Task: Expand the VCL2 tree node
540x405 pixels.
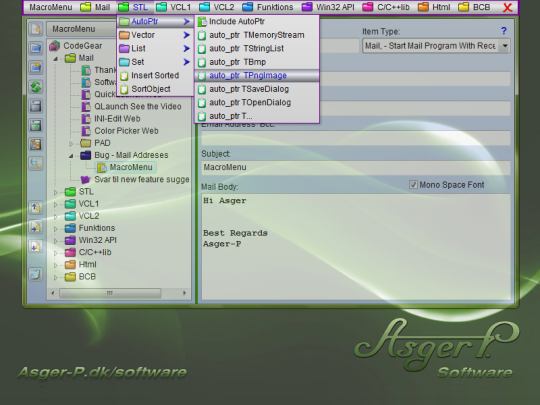Action: tap(56, 216)
